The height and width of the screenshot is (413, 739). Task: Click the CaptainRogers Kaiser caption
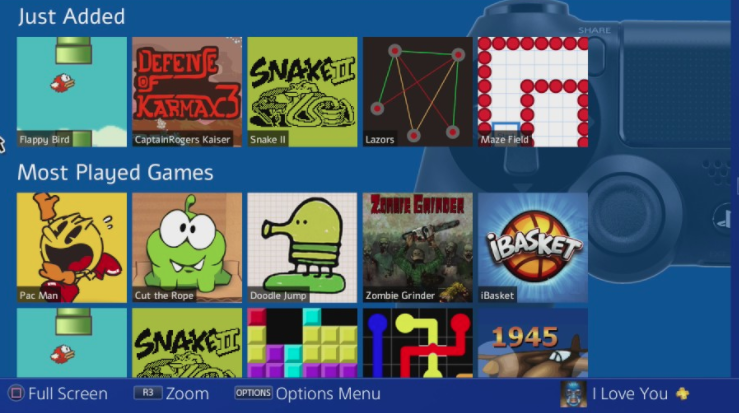[182, 140]
